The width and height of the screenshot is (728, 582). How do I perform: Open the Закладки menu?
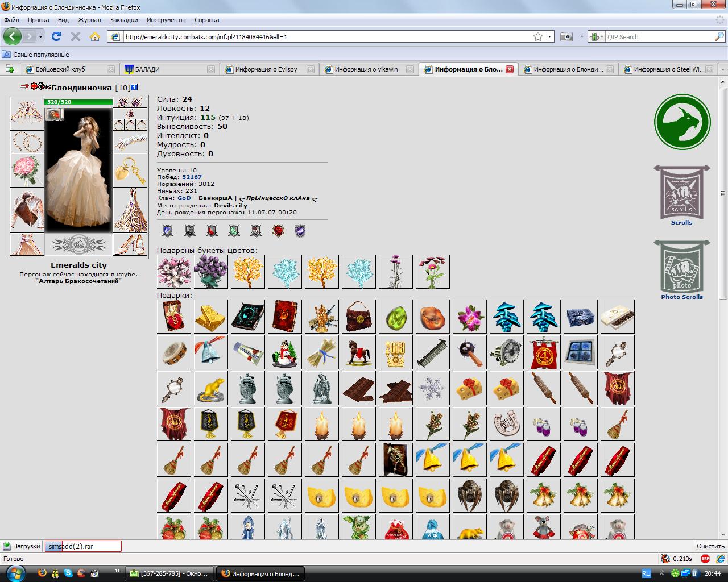tap(123, 20)
